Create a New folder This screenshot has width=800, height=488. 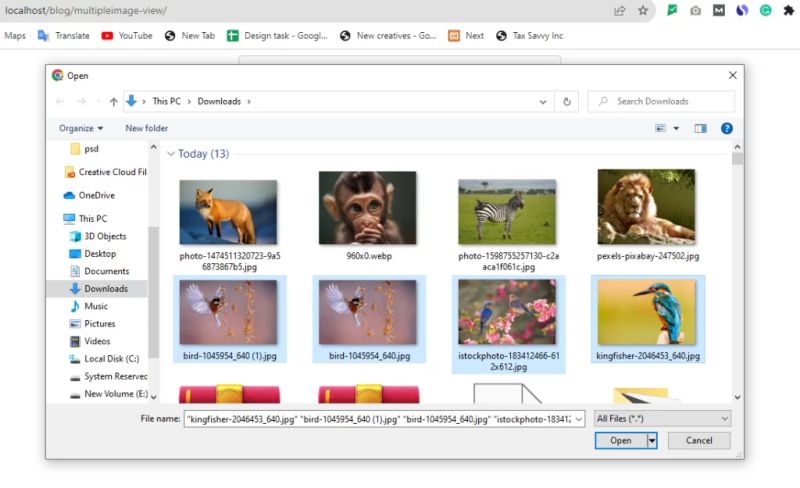point(146,128)
